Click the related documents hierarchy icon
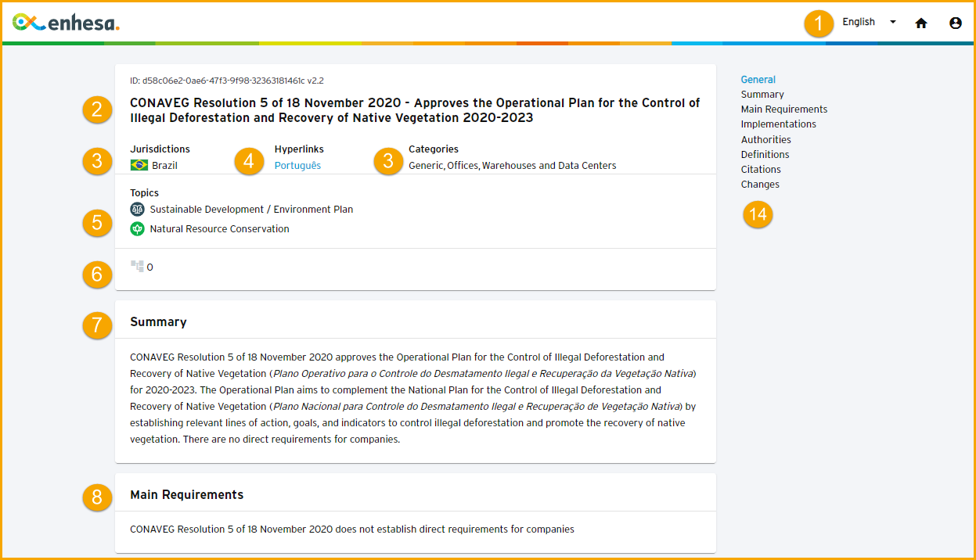The height and width of the screenshot is (560, 976). (137, 267)
